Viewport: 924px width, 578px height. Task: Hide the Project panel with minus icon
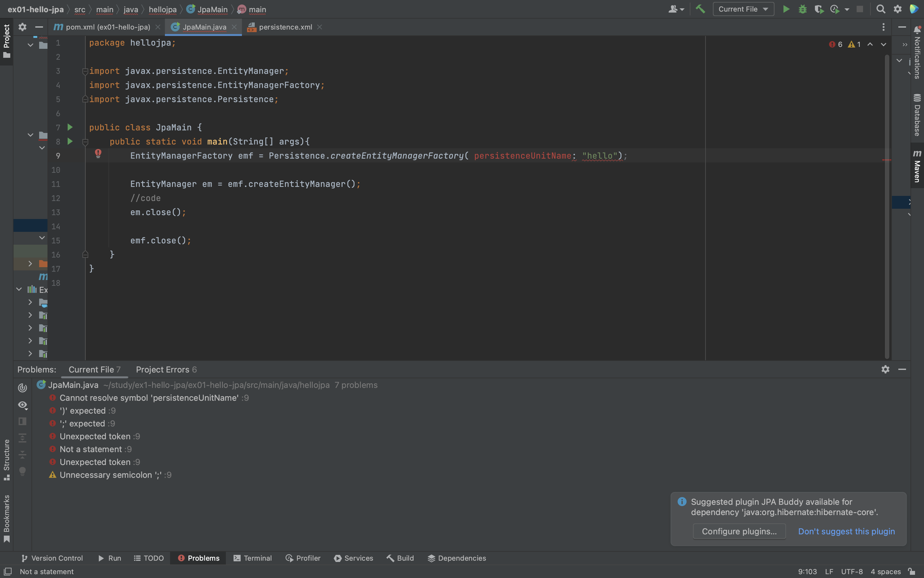coord(38,27)
